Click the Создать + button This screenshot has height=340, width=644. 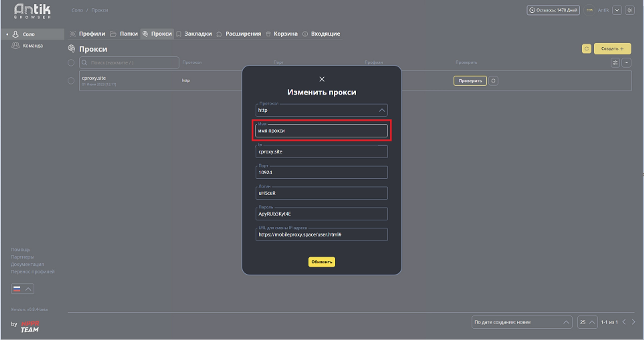point(612,49)
